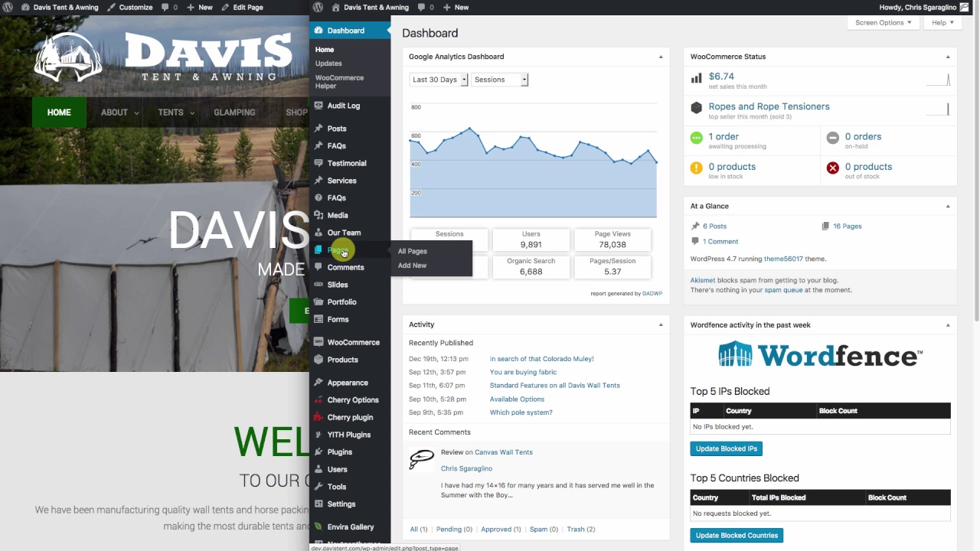Select All Pages from Pages flyout

(x=413, y=251)
